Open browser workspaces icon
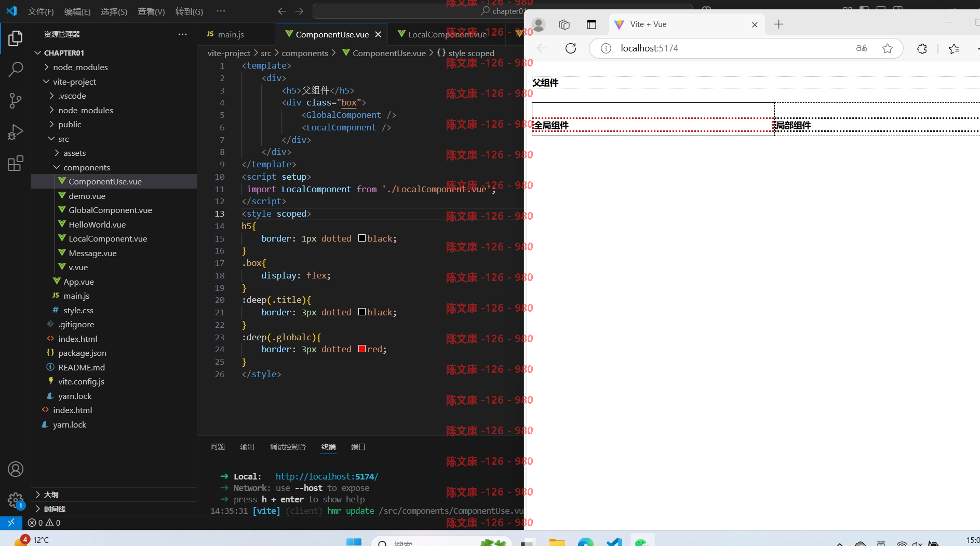The image size is (980, 546). (564, 24)
